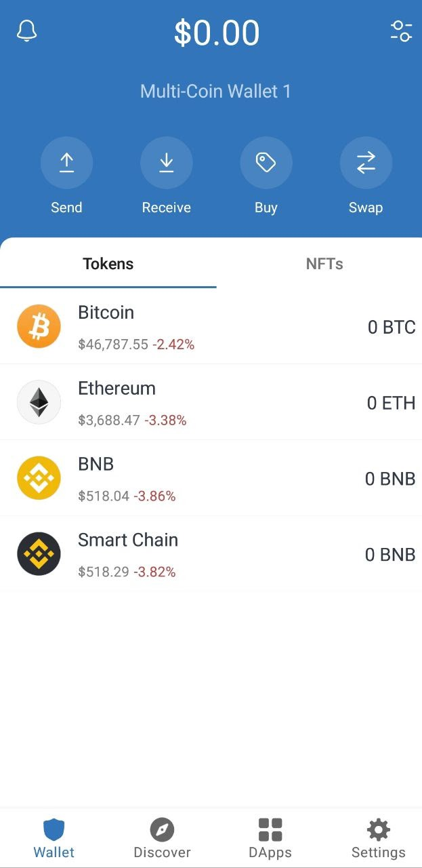Image resolution: width=422 pixels, height=868 pixels.
Task: Open the 0 ETH balance row
Action: (x=211, y=402)
